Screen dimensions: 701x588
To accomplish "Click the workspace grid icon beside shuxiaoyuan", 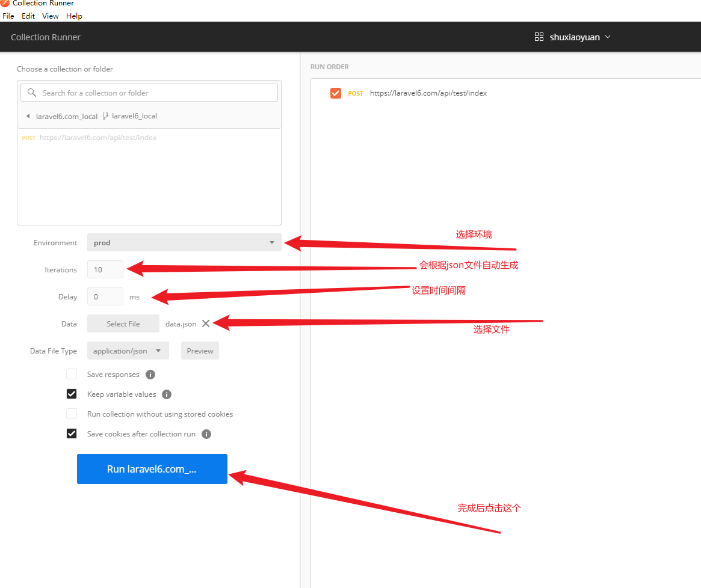I will (x=539, y=37).
